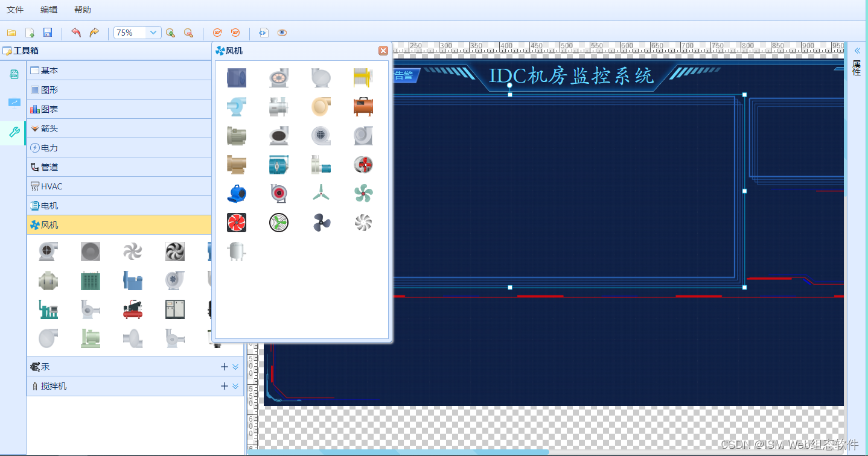Viewport: 868px width, 456px height.
Task: Open the 帮助 menu
Action: pyautogui.click(x=83, y=10)
